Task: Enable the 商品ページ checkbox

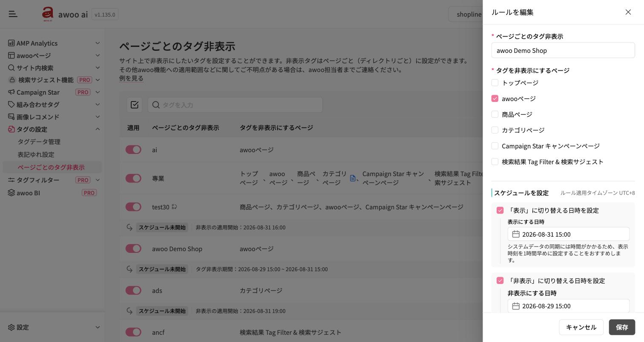Action: pos(495,114)
